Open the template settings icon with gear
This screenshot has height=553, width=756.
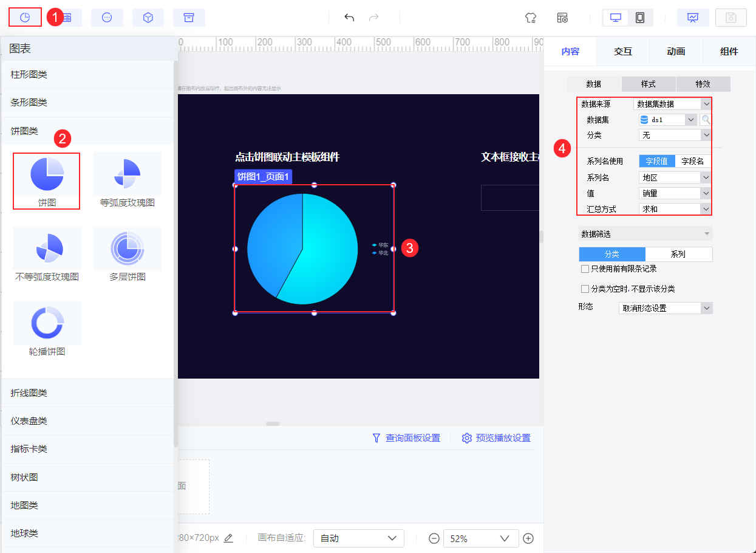point(562,18)
